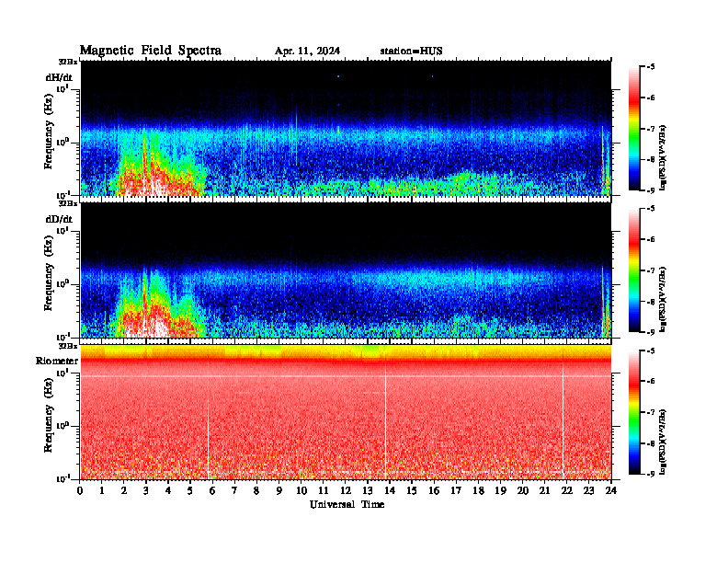Viewport: 728px width, 563px height.
Task: Click the color bar beside the Riometer panel
Action: click(633, 412)
